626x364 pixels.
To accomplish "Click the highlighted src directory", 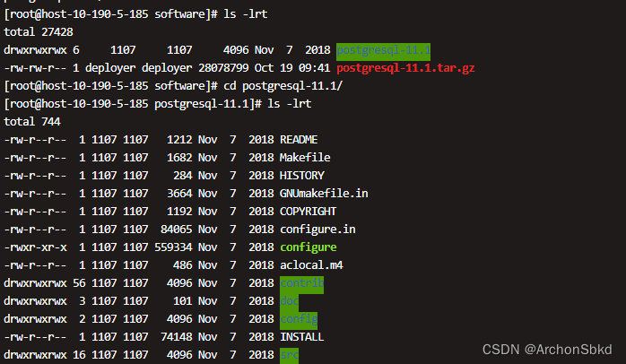I will 289,355.
